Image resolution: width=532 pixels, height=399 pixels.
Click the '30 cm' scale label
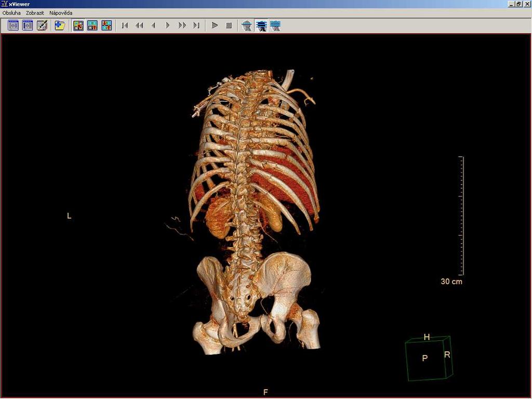click(451, 282)
